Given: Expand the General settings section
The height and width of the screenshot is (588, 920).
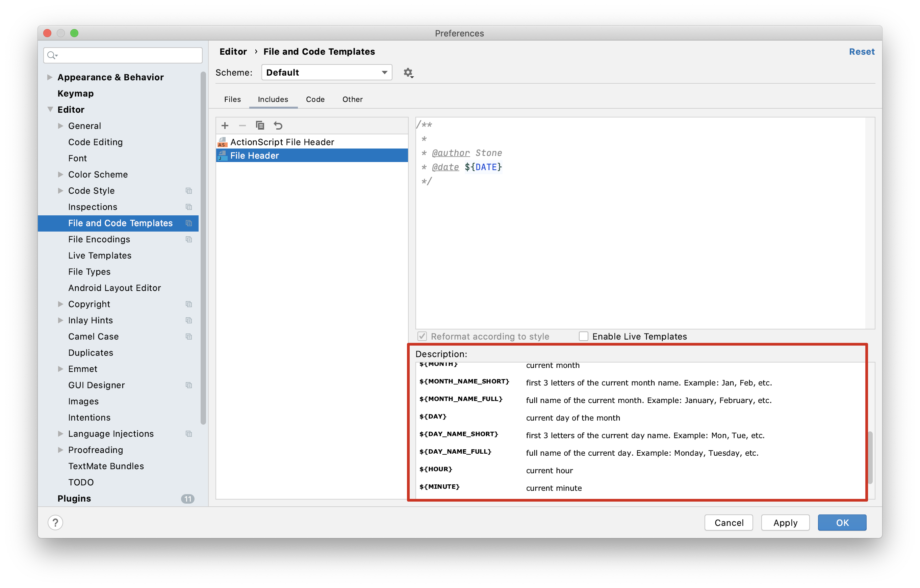Looking at the screenshot, I should point(60,125).
